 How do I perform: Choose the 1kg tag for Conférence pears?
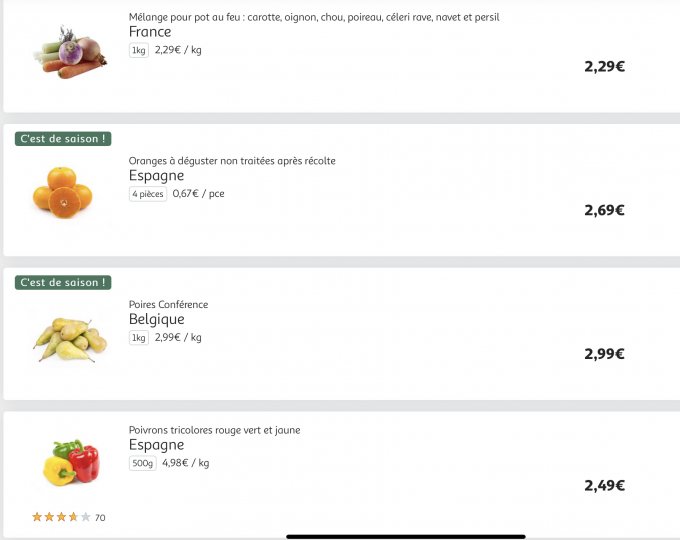[x=139, y=338]
